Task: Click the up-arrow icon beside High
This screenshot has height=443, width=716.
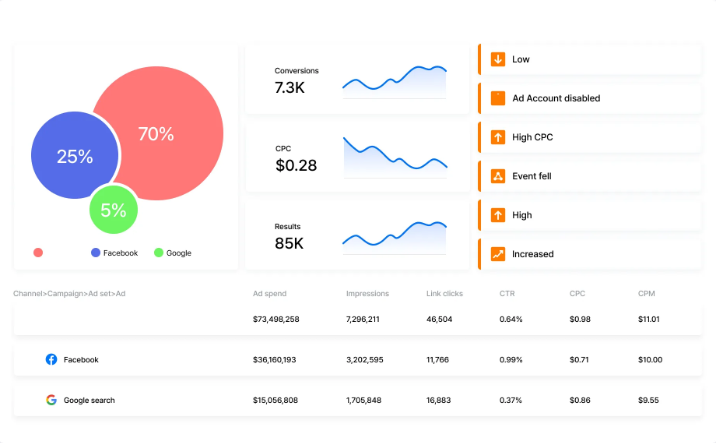Action: pos(498,215)
